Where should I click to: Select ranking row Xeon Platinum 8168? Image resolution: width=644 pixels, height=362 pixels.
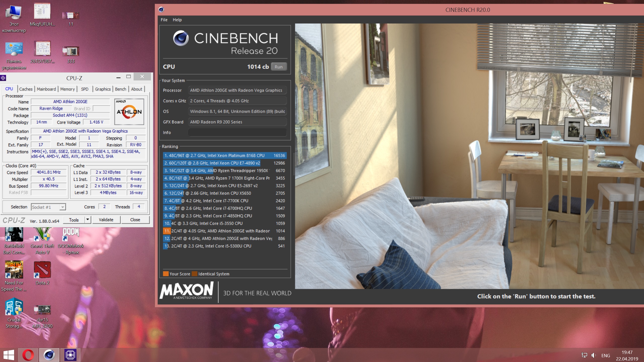(x=225, y=156)
